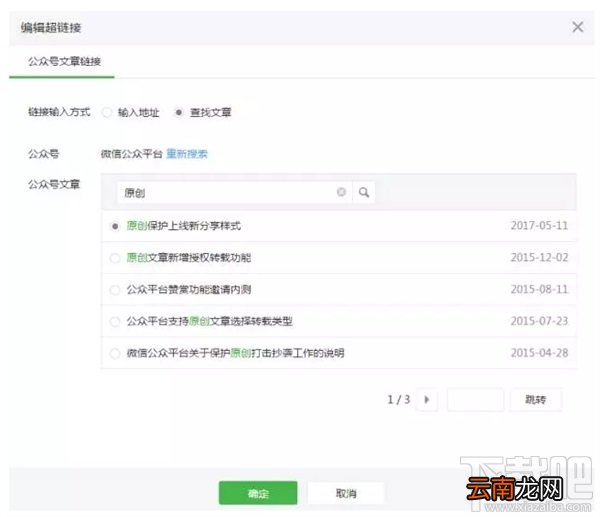Click the date 2015-04-28

539,352
